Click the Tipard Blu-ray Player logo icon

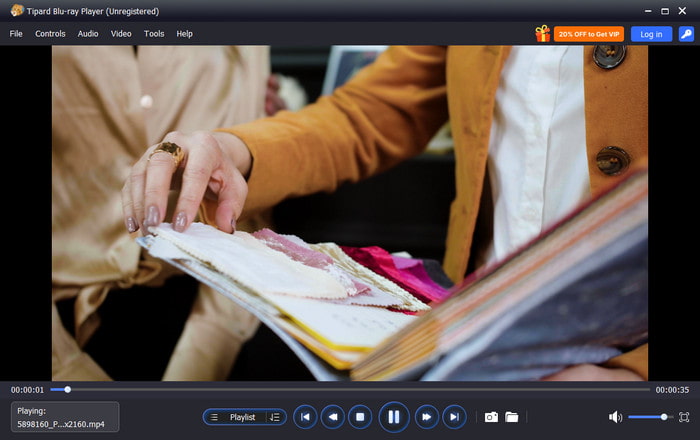tap(17, 10)
